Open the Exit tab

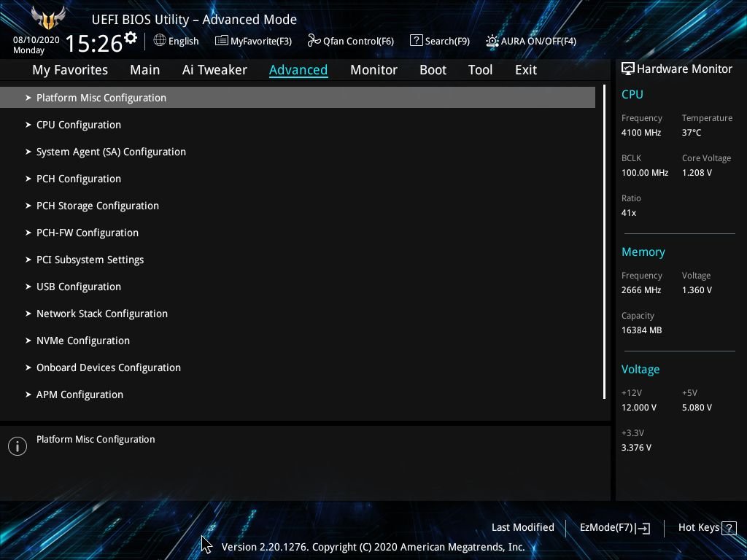click(526, 70)
